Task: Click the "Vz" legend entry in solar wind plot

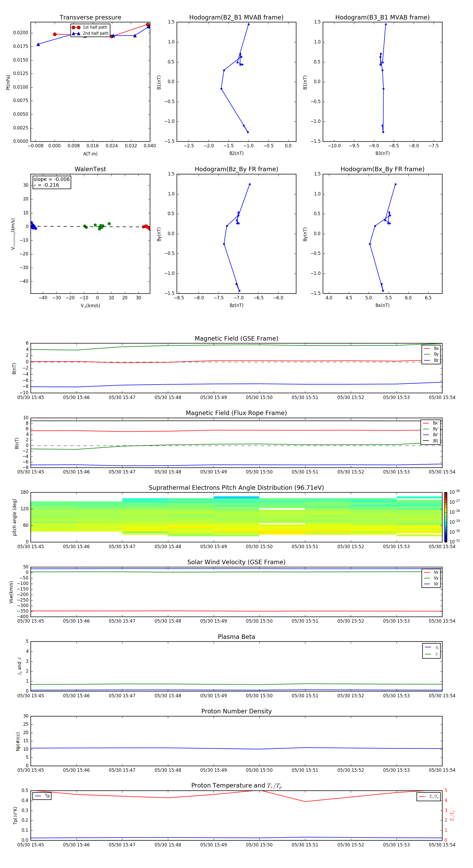Action: [x=431, y=584]
